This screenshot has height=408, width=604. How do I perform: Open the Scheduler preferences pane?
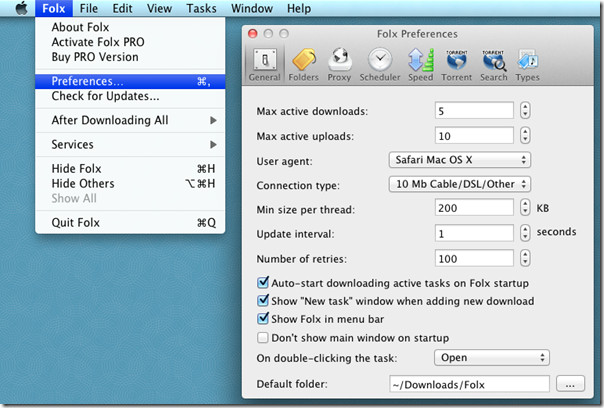point(380,65)
